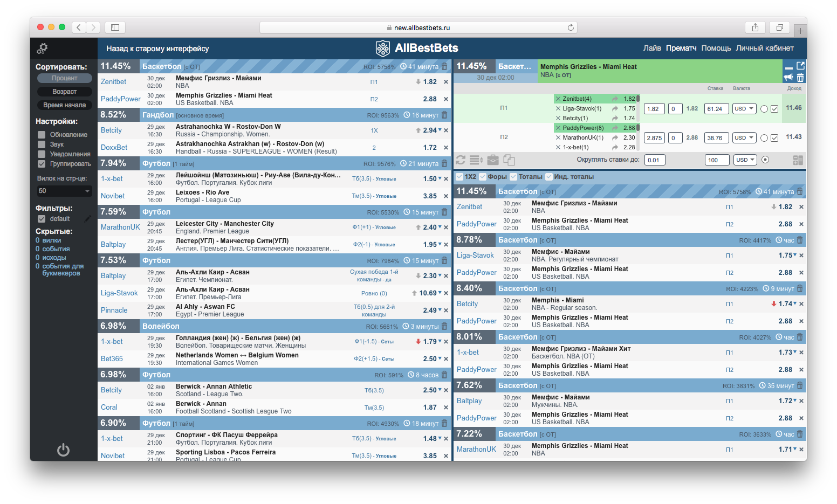The width and height of the screenshot is (837, 504).
Task: Click the calculator grid icon at right
Action: (x=798, y=160)
